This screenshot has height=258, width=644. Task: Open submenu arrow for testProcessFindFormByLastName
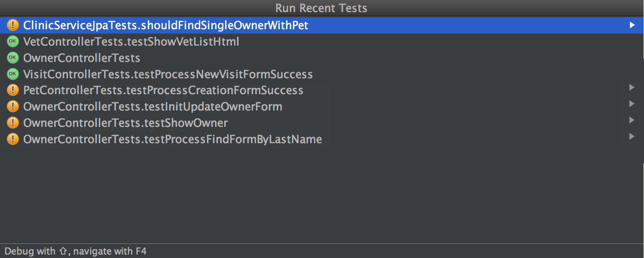pos(632,136)
